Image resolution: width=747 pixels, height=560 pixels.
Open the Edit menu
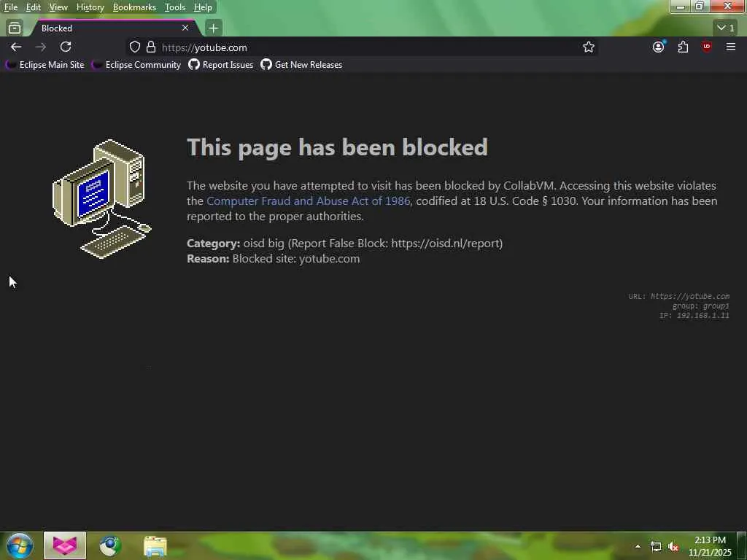point(33,7)
